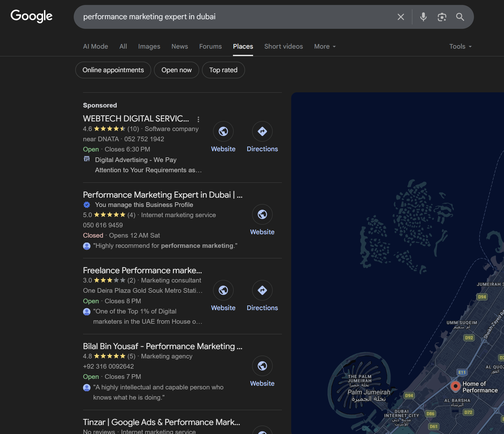Open the 'Bilal Bin Yousaf - Performance Marketing' listing
The width and height of the screenshot is (504, 434).
163,346
